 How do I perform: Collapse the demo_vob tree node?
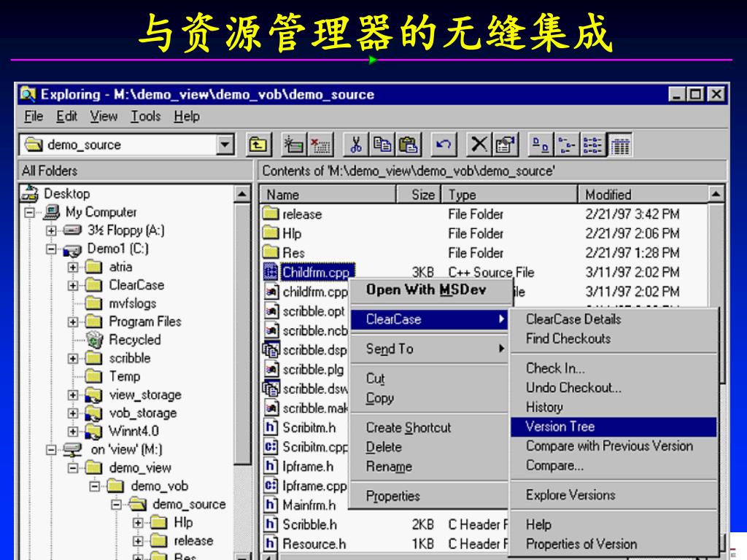point(95,486)
